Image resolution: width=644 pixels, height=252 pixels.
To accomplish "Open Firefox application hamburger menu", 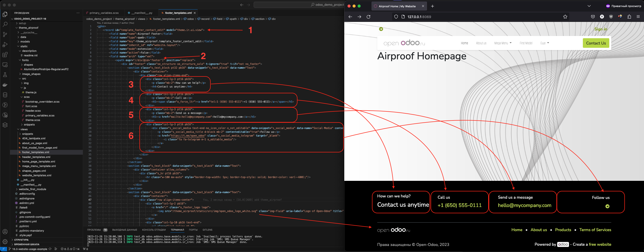I will (x=638, y=17).
